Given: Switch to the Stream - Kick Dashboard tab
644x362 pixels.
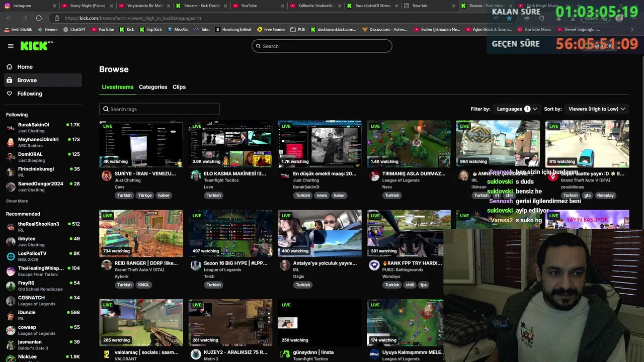Looking at the screenshot, I should [x=202, y=6].
